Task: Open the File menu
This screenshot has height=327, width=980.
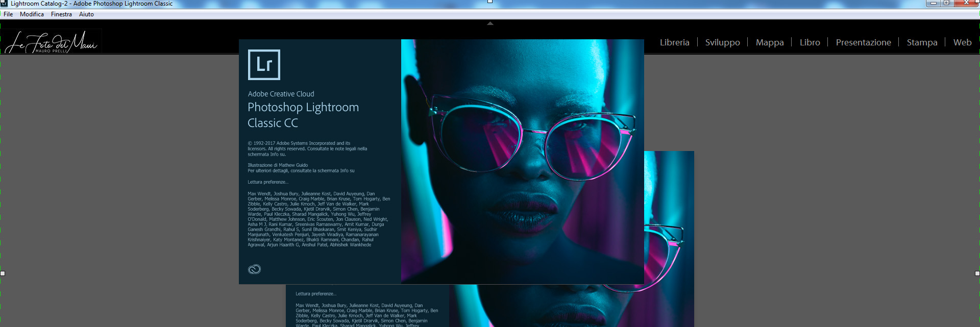Action: [8, 14]
